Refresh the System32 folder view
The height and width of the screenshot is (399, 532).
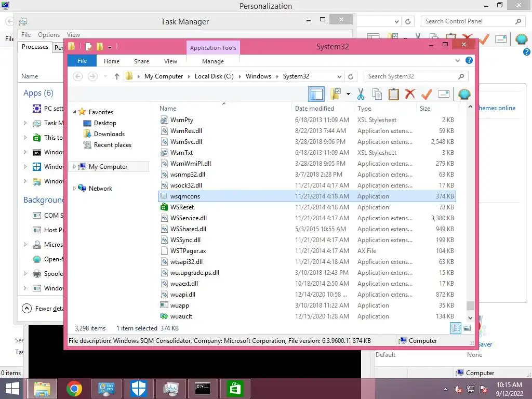351,76
